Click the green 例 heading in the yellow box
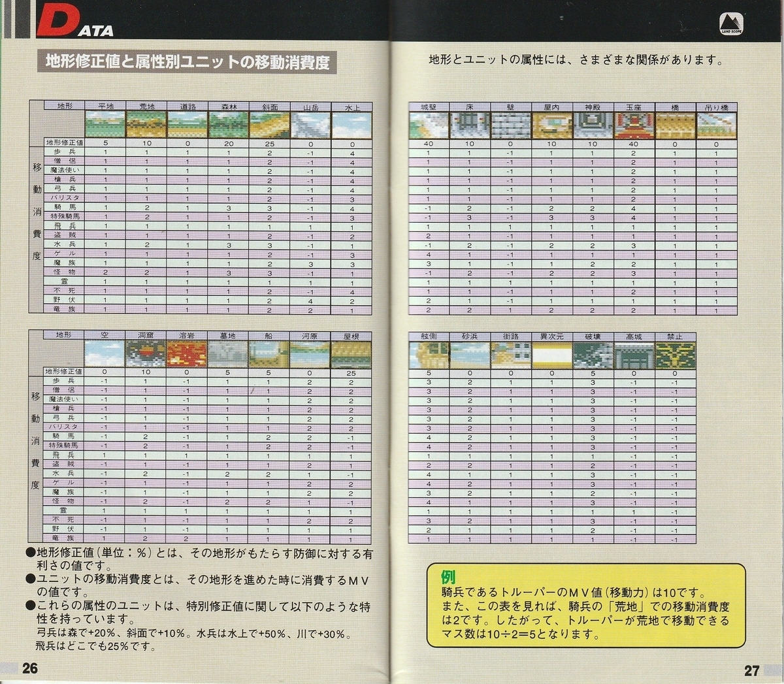The image size is (784, 684). click(448, 577)
